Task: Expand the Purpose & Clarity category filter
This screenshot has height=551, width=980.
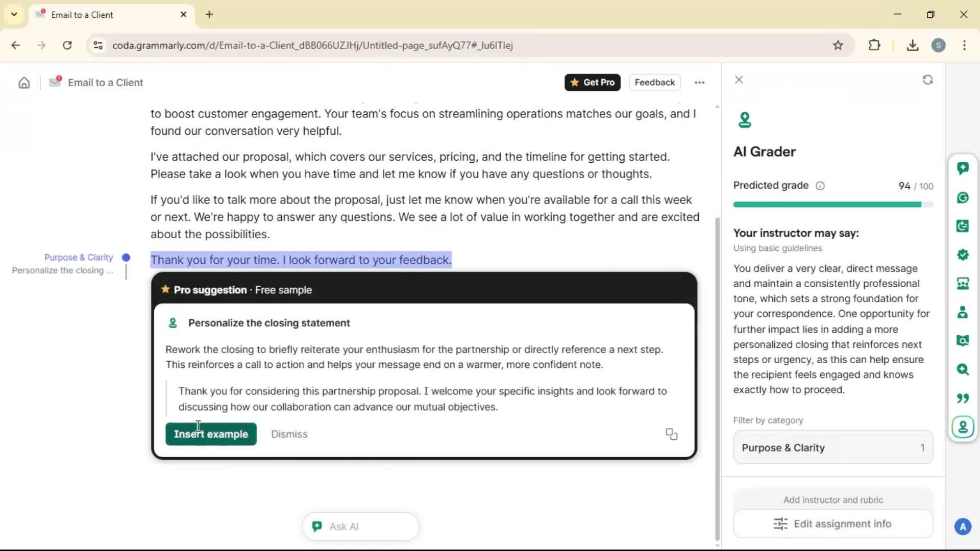Action: (832, 447)
